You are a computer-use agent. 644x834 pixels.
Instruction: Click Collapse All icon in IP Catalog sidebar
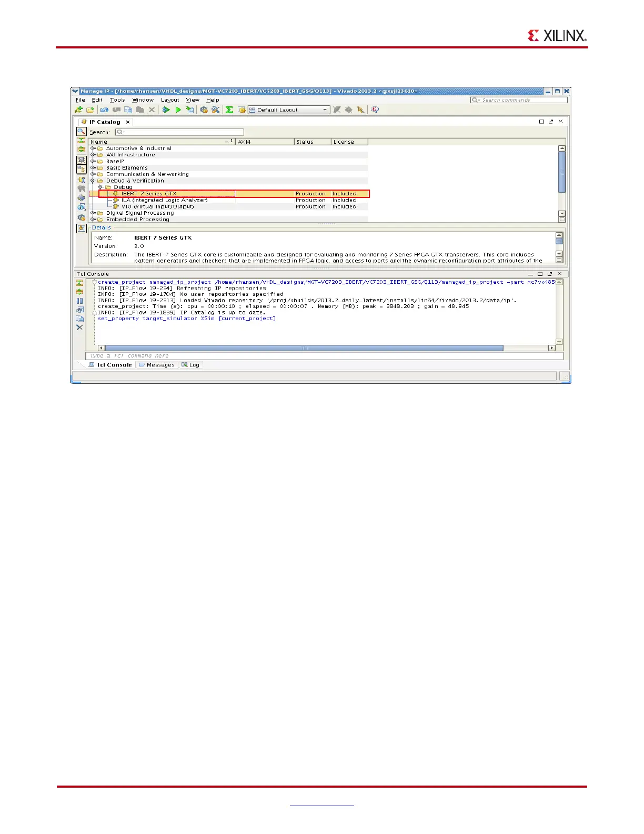pyautogui.click(x=81, y=141)
